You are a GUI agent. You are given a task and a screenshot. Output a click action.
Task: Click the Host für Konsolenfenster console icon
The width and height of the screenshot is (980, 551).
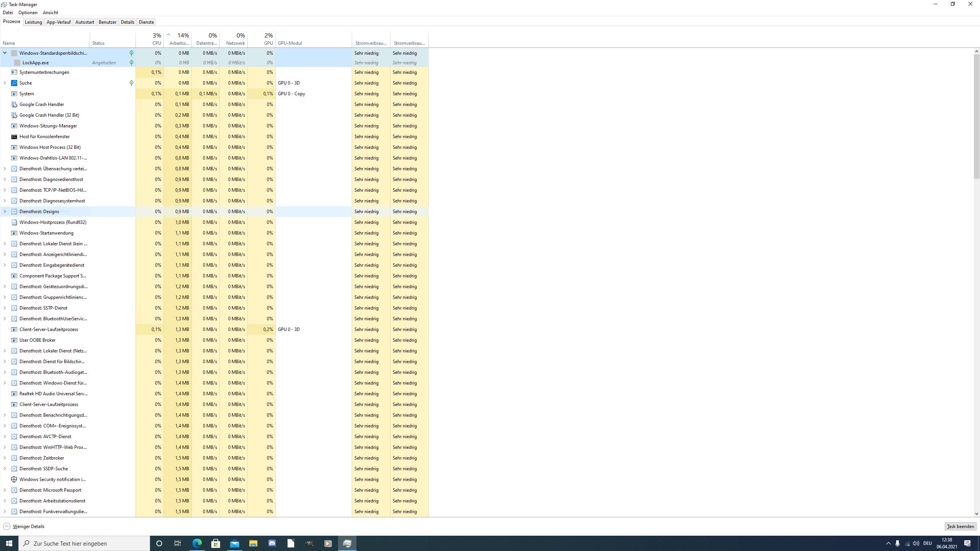coord(14,137)
